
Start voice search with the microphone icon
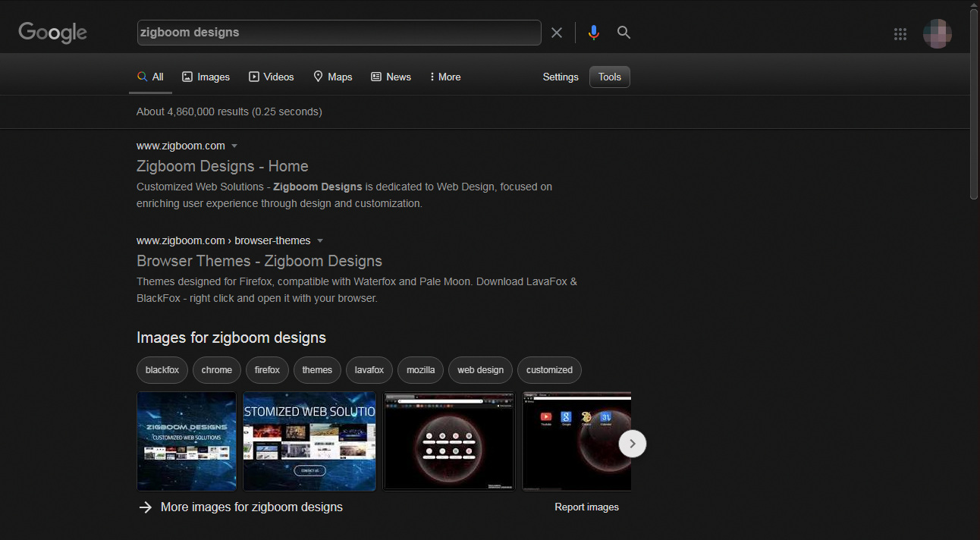click(x=594, y=33)
